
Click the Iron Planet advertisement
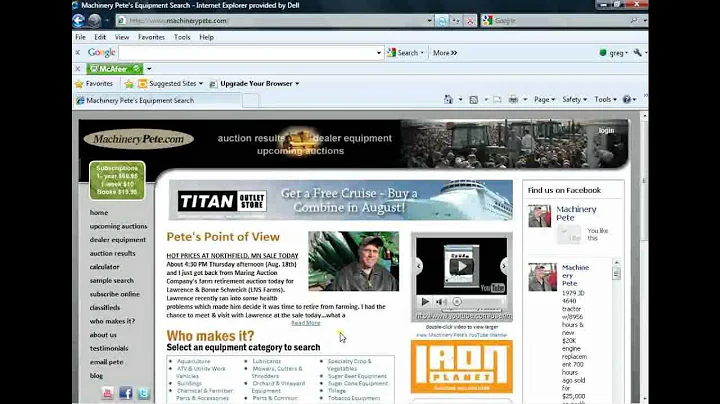461,367
